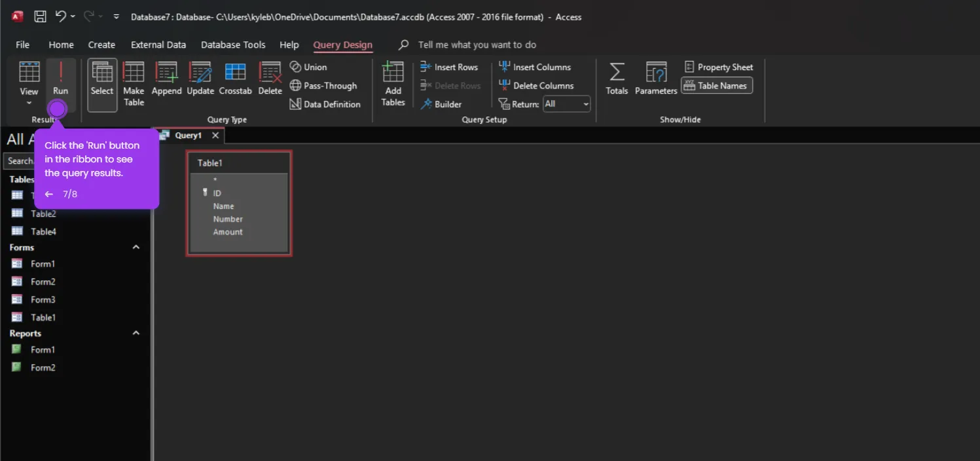Screen dimensions: 980x461
Task: Go back using the tooltip's left arrow
Action: (x=49, y=194)
